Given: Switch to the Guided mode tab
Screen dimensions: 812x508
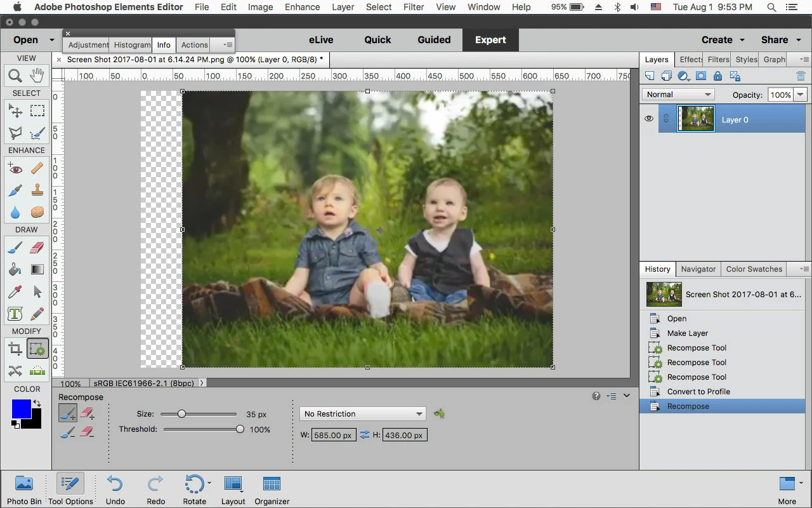Looking at the screenshot, I should [434, 39].
